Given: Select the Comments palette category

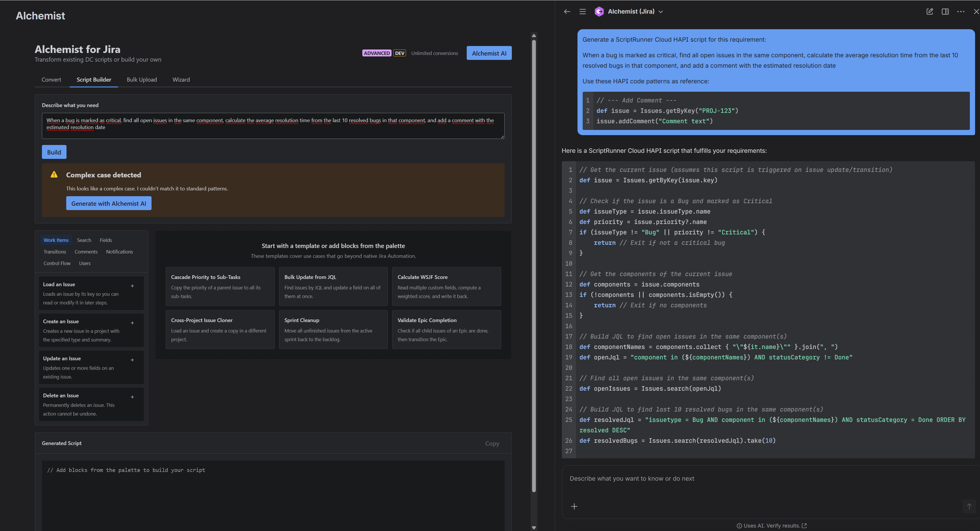Looking at the screenshot, I should click(86, 251).
